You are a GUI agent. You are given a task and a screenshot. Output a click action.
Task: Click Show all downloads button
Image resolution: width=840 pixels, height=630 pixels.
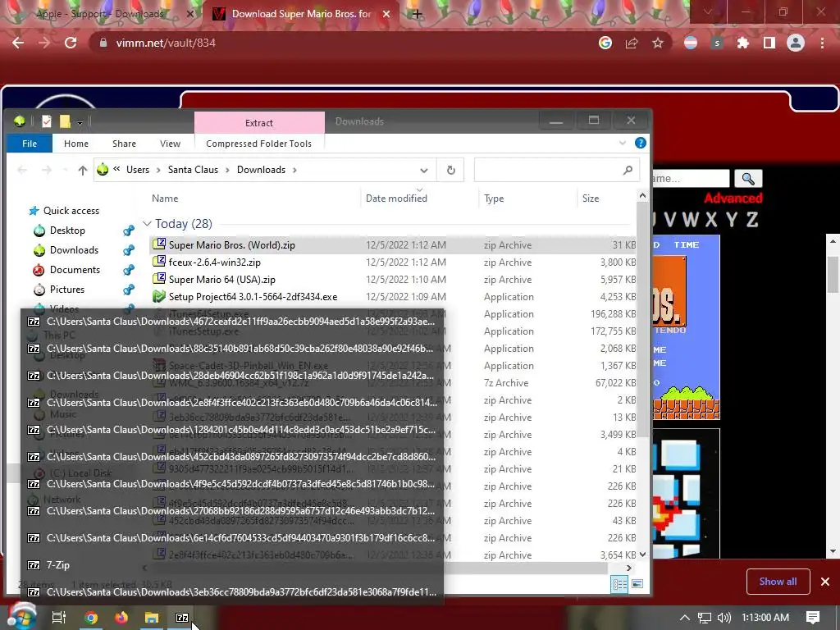coord(778,582)
